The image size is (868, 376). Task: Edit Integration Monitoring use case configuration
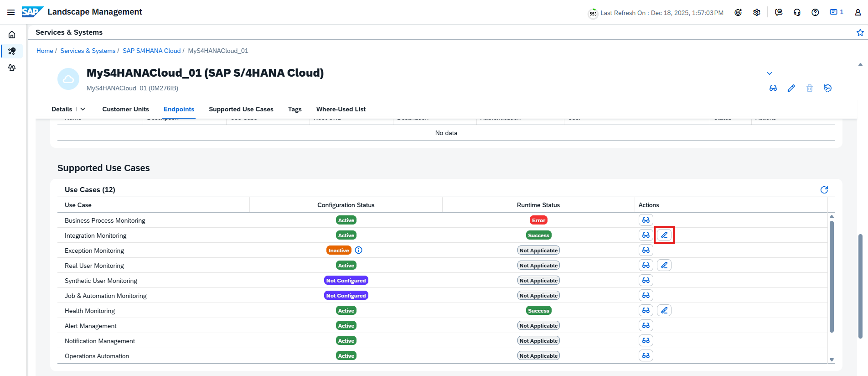[664, 235]
